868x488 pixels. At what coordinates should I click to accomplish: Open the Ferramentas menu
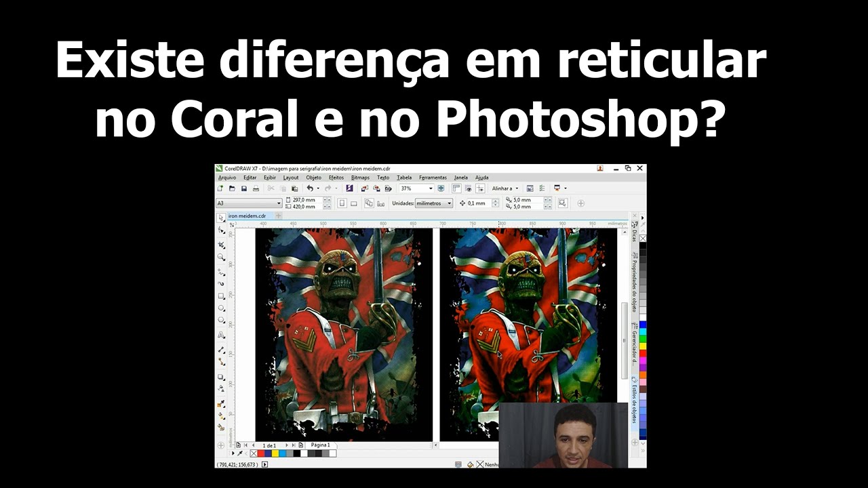click(433, 178)
